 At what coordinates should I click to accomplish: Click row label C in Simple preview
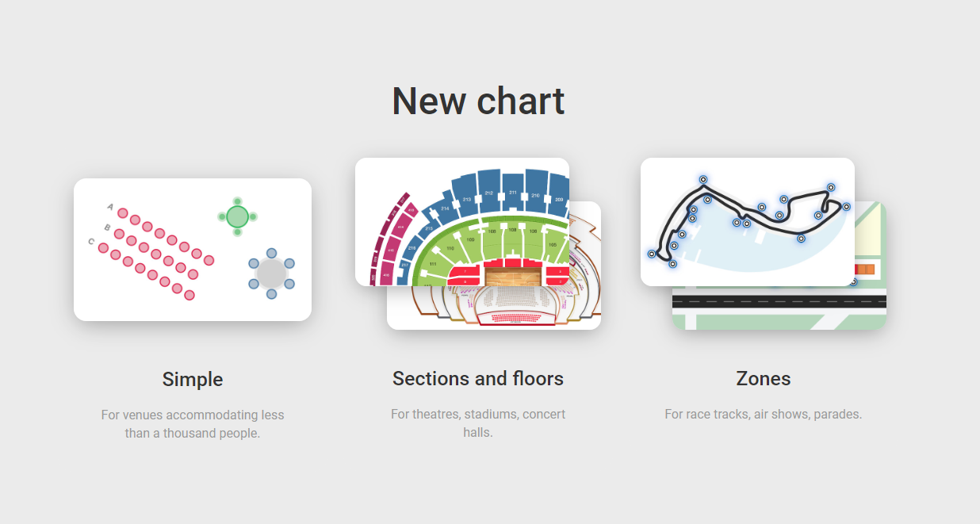point(91,241)
